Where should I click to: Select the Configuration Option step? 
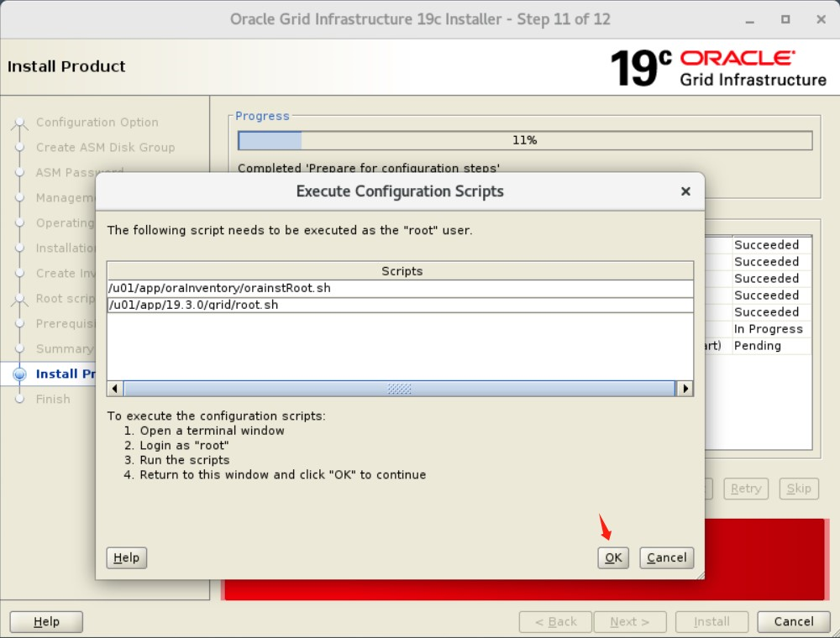click(x=97, y=122)
